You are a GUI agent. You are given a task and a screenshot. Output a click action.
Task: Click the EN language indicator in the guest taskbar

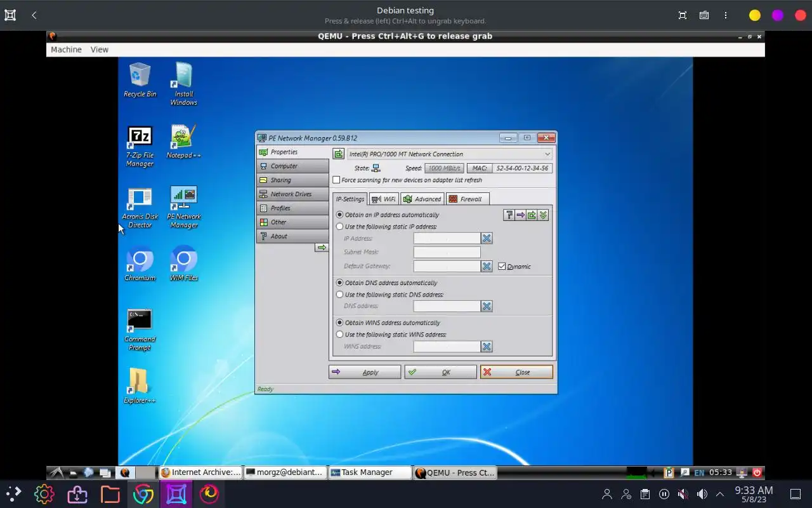click(699, 472)
